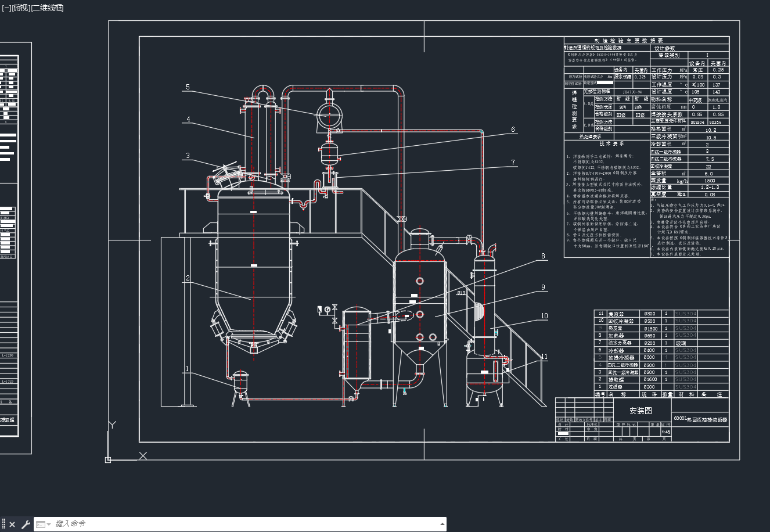Open the [-] viewport controls menu

(6, 8)
